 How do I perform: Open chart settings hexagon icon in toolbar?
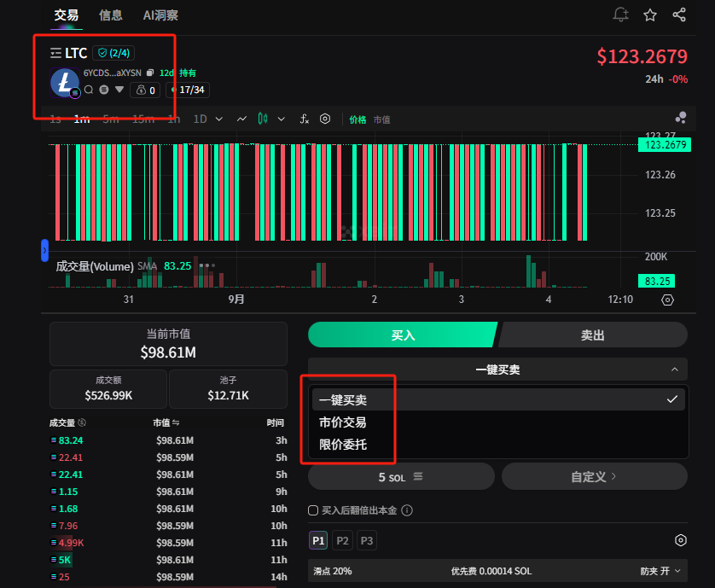coord(325,119)
